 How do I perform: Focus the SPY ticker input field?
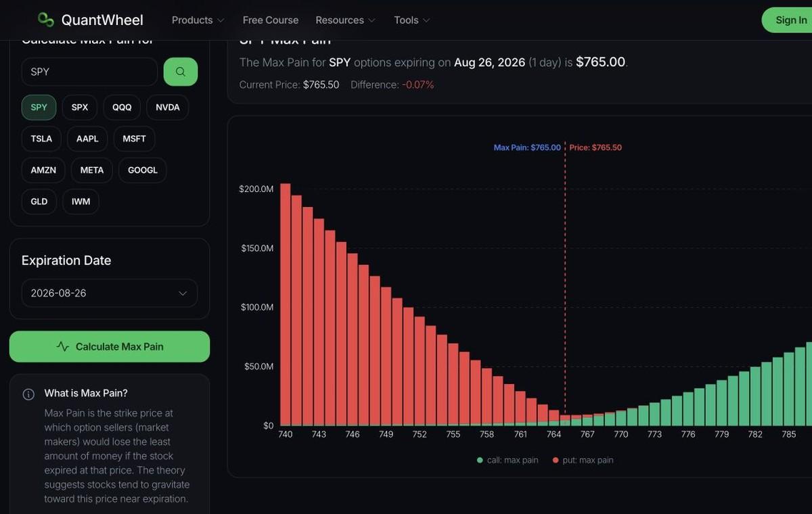pyautogui.click(x=89, y=72)
